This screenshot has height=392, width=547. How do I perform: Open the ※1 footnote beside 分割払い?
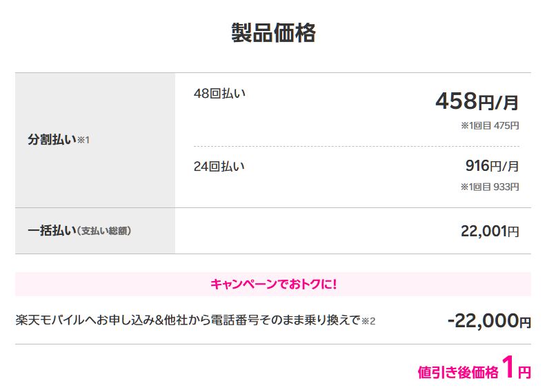coord(83,141)
